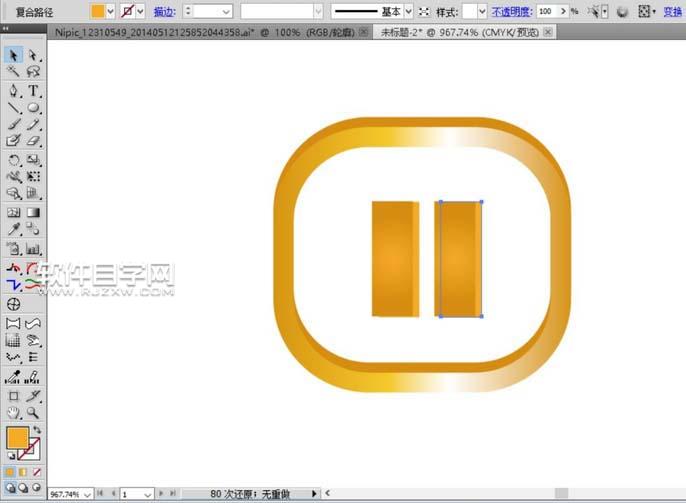Reset to default fill and stroke
Screen dimensions: 686x503
(11, 456)
